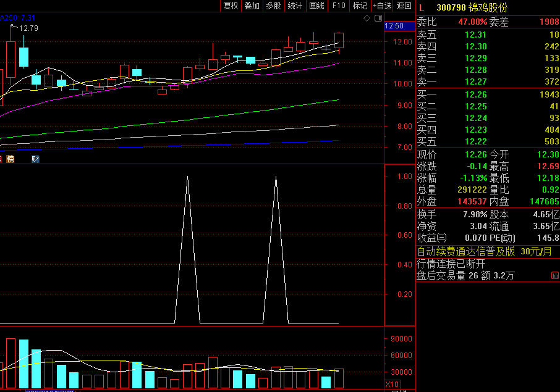Click the 财 finance badge under the chart
The image size is (560, 392).
tap(35, 159)
